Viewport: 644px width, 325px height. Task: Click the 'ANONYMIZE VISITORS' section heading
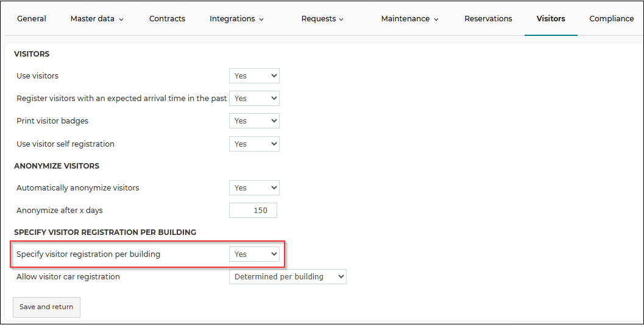[57, 166]
